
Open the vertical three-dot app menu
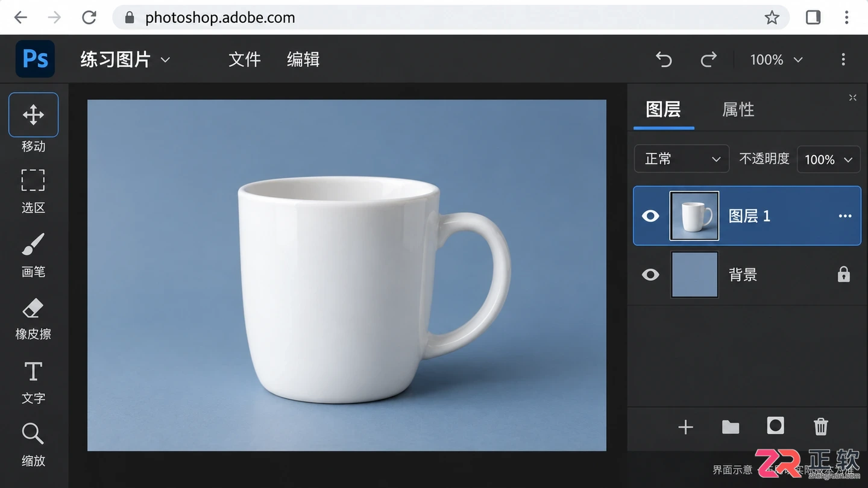pyautogui.click(x=843, y=60)
